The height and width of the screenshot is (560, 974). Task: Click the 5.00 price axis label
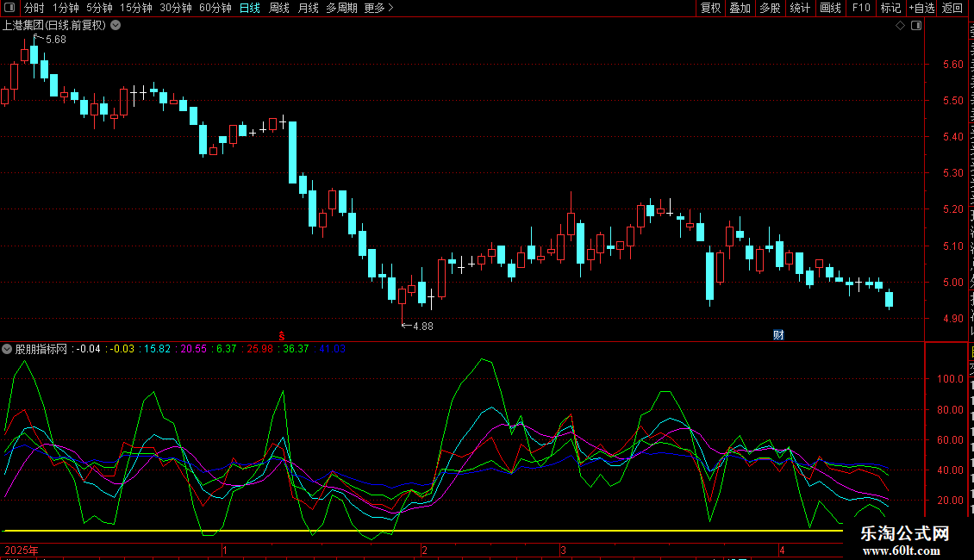[x=952, y=283]
